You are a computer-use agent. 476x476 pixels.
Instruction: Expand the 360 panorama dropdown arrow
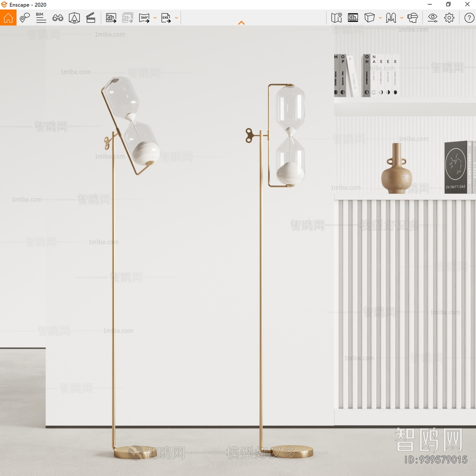coord(155,18)
